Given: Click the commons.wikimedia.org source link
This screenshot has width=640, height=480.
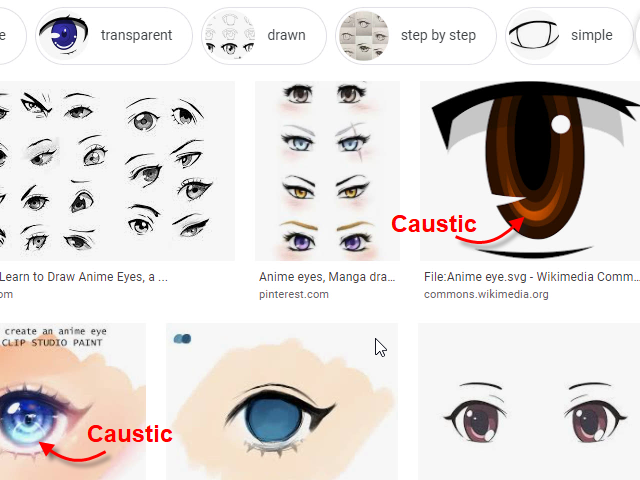Looking at the screenshot, I should click(486, 294).
